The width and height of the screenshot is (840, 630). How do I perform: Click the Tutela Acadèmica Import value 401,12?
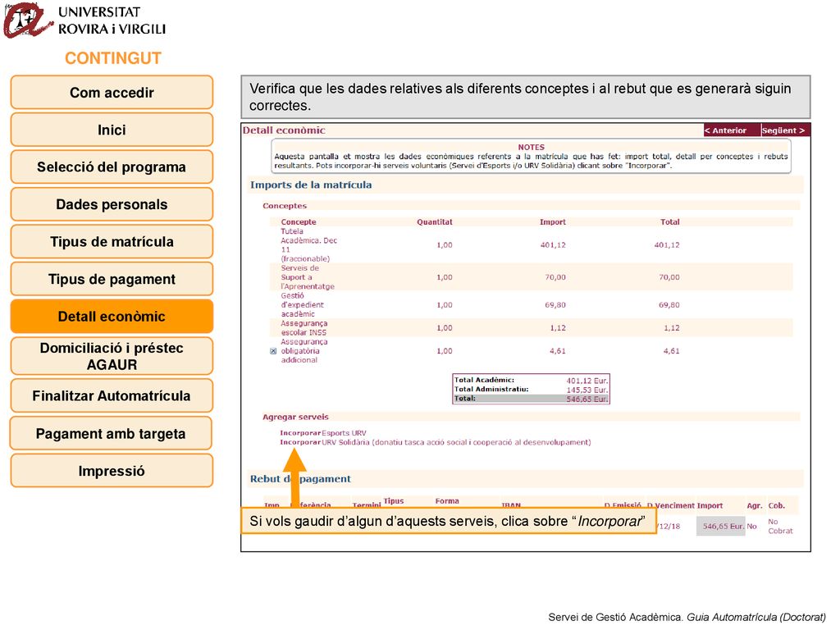[x=553, y=245]
